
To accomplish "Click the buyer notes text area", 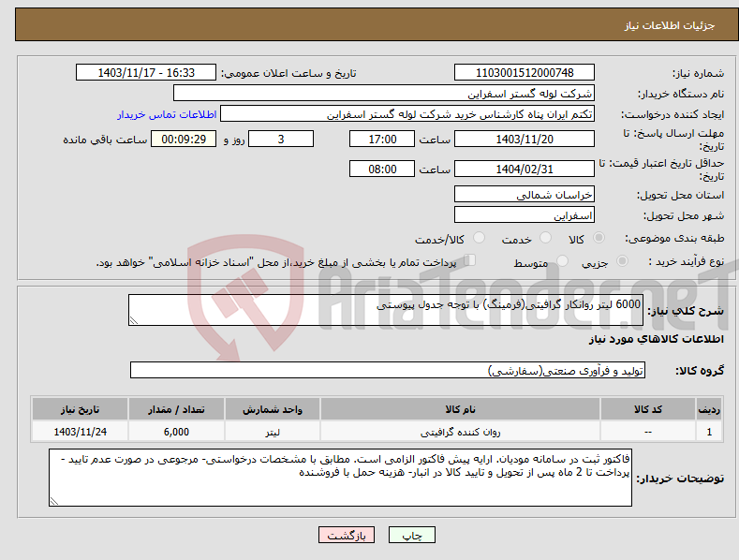I will pos(340,478).
